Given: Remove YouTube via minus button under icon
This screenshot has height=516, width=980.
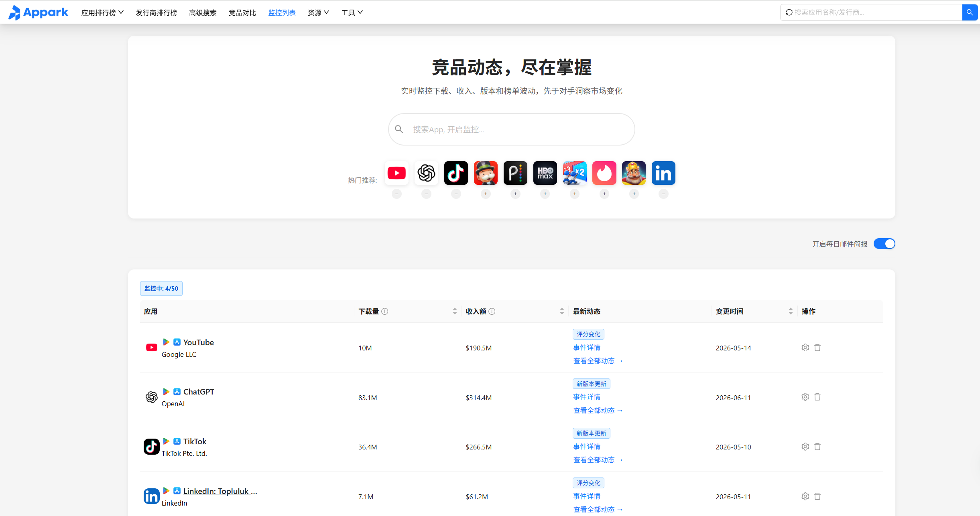Looking at the screenshot, I should [x=396, y=194].
